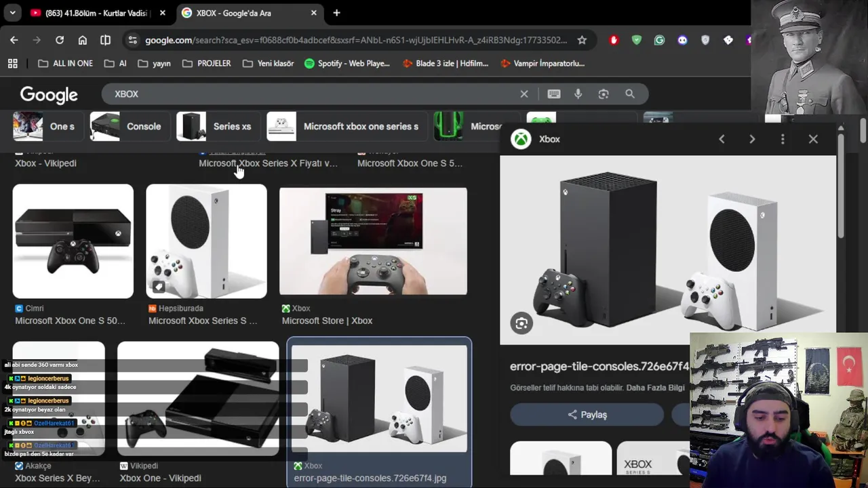Open the Xbox - Vikipedi result link
Screen dimensions: 868x488
[x=45, y=163]
